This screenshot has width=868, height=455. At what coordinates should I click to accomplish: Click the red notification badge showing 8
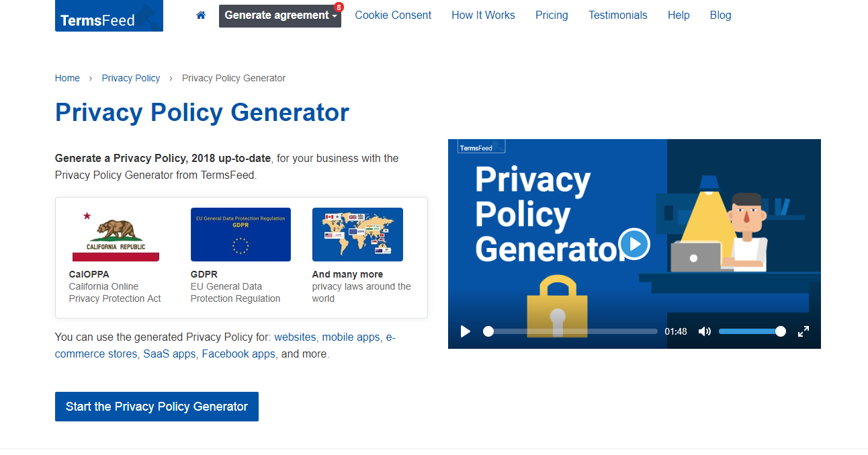tap(339, 7)
